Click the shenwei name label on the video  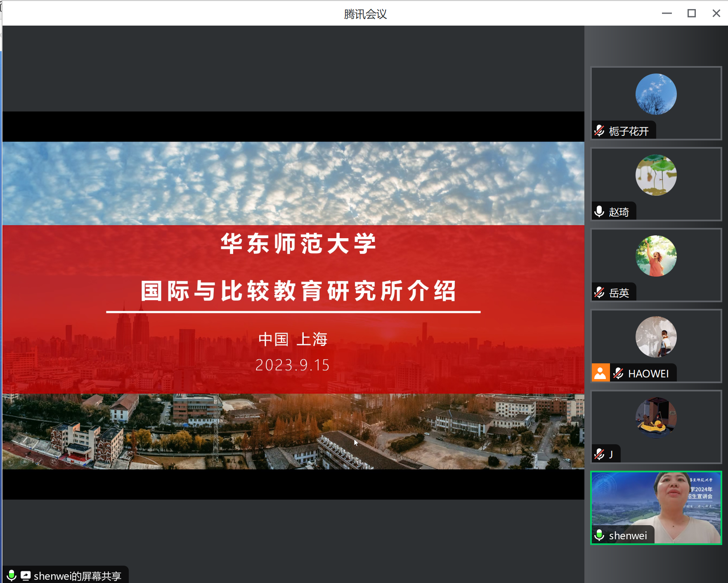point(628,536)
